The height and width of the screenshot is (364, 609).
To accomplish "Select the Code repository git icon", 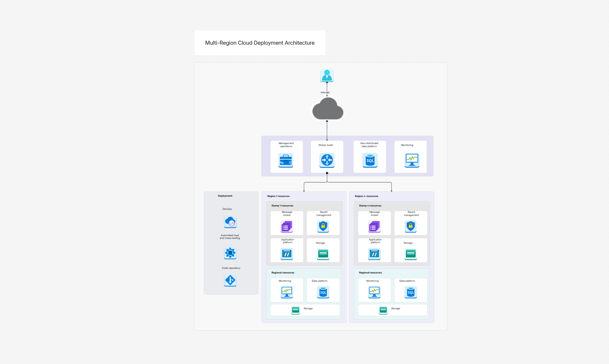I will point(230,280).
